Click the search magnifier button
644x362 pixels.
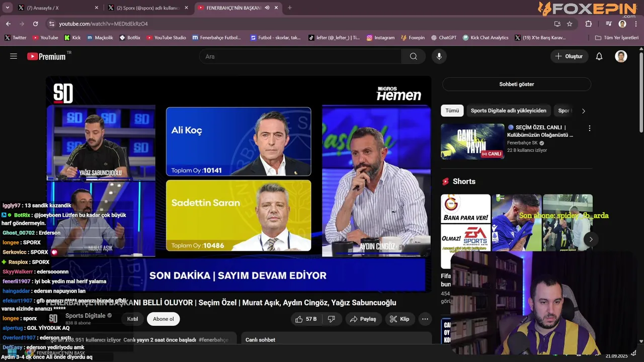coord(414,56)
